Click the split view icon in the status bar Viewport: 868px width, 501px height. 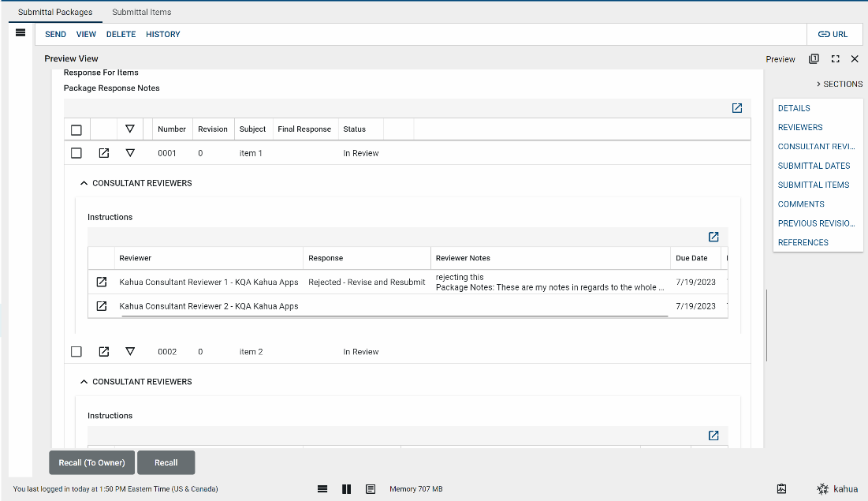point(346,489)
